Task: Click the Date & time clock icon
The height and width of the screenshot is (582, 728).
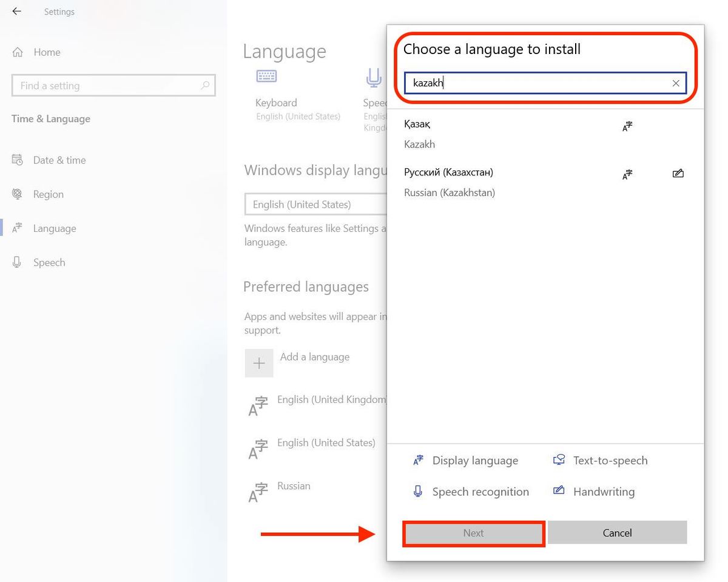Action: click(x=18, y=160)
